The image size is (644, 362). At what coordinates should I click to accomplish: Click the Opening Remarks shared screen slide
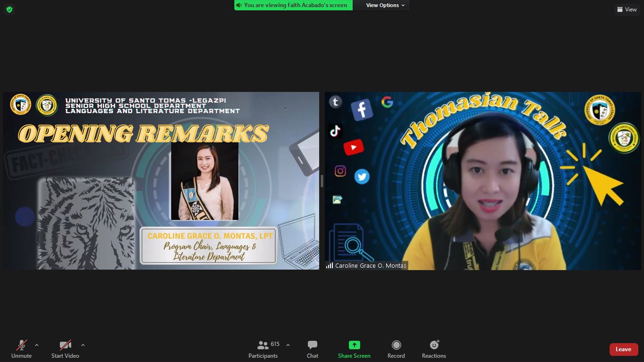[161, 181]
